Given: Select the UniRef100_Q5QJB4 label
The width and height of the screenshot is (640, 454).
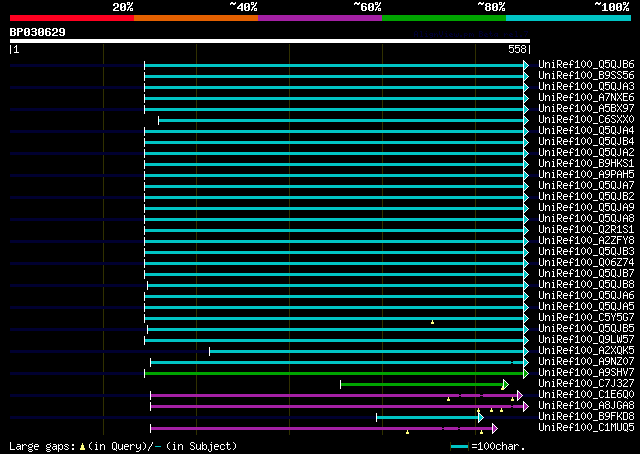Looking at the screenshot, I should [586, 142].
